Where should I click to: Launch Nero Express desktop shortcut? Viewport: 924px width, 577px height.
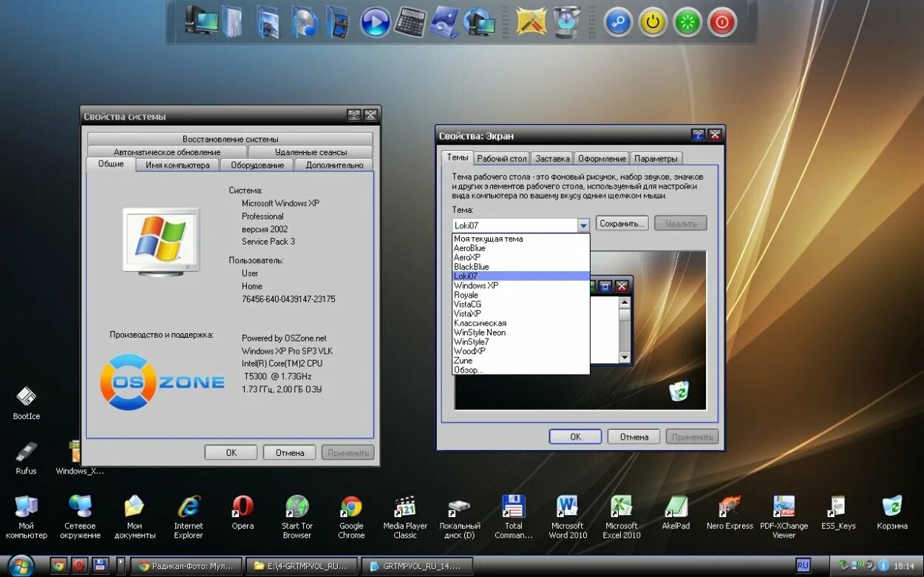(x=730, y=513)
